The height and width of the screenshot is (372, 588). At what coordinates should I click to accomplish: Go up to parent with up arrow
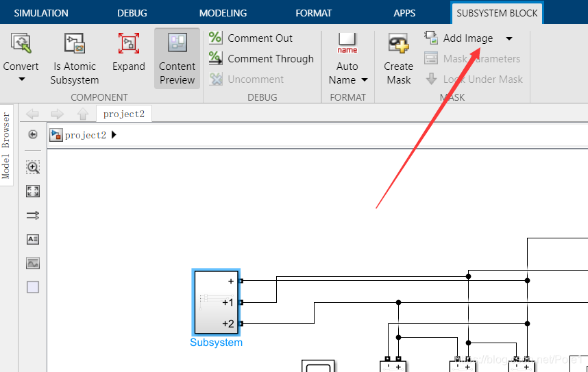pos(82,114)
